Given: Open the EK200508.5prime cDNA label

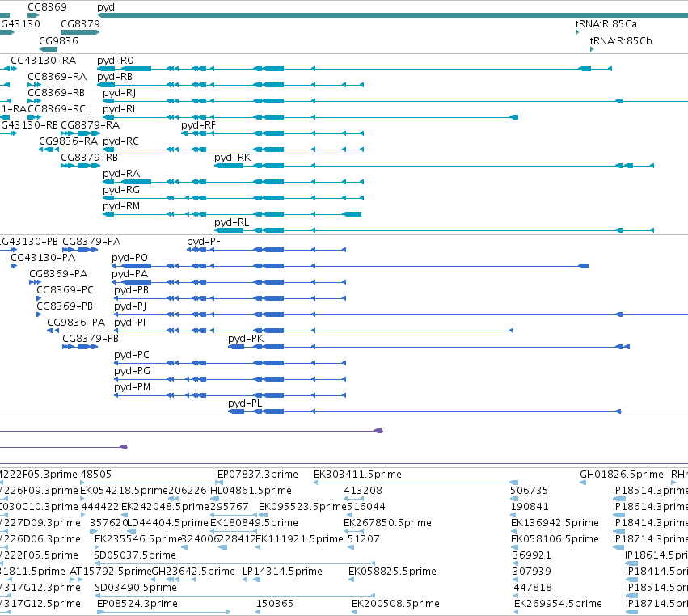Looking at the screenshot, I should pos(395,604).
